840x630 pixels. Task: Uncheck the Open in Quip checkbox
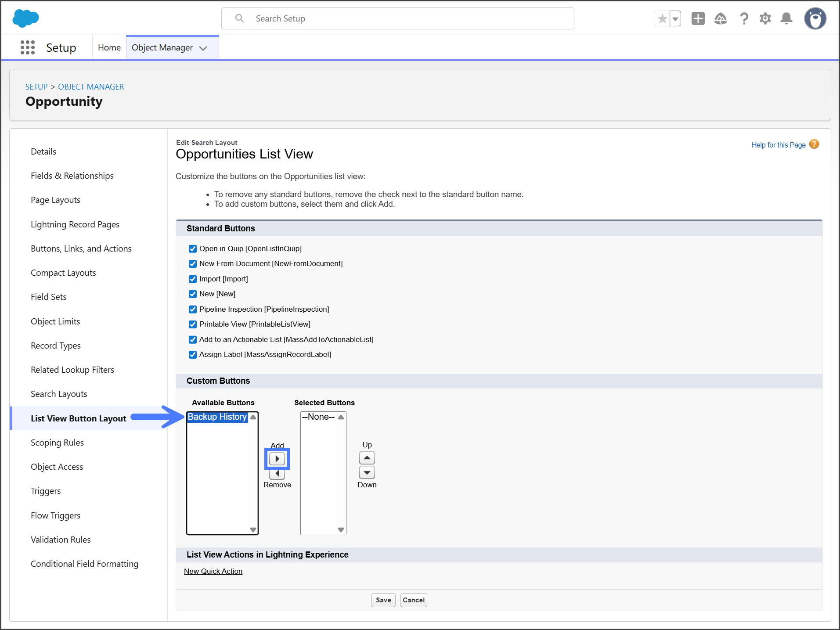point(193,249)
